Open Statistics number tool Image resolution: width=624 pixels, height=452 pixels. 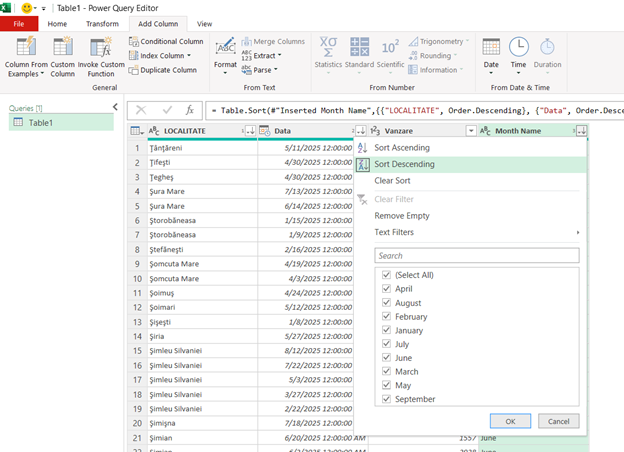[328, 56]
